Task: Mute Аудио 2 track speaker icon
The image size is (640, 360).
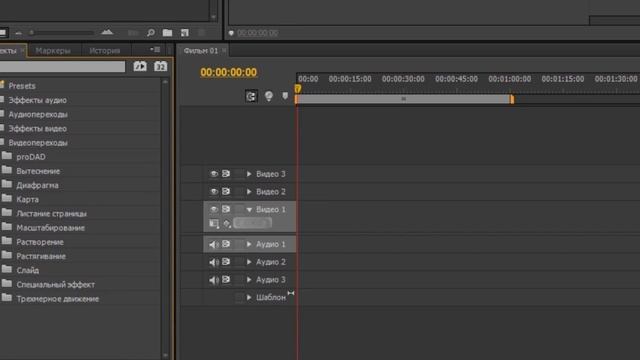Action: [214, 262]
